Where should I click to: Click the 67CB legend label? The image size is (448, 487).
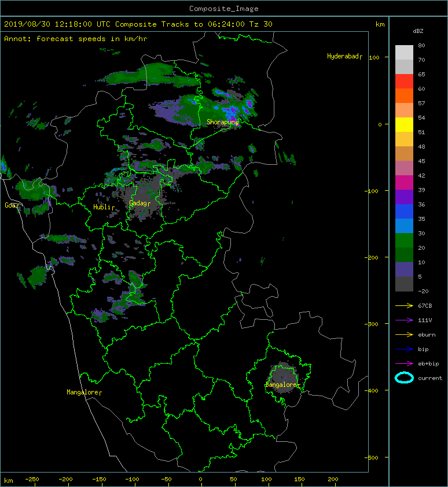coord(425,306)
